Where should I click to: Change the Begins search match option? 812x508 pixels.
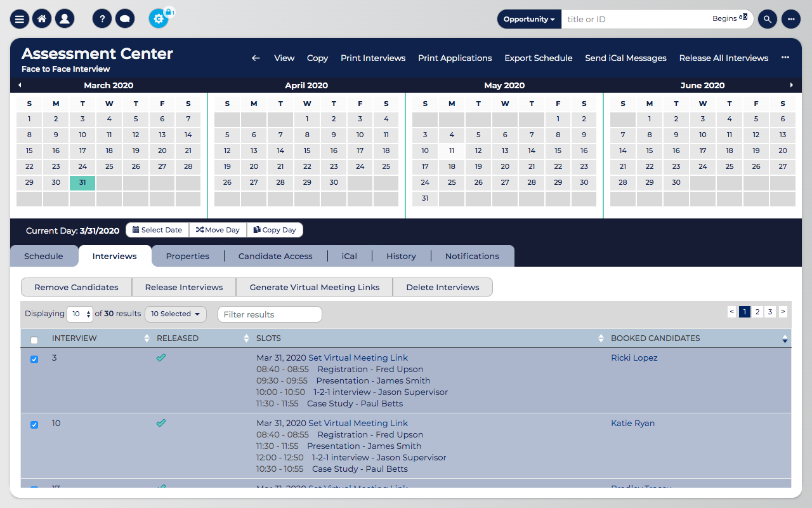tap(730, 19)
